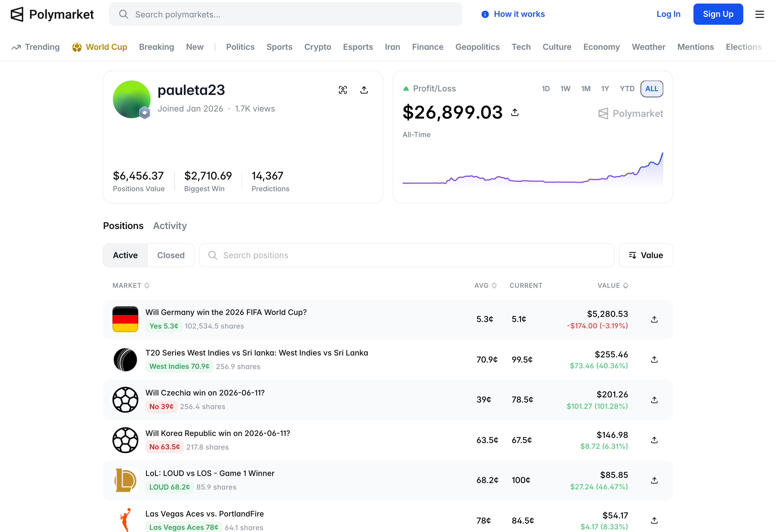
Task: Share the West Indies vs Sri Lanka position
Action: coord(654,360)
